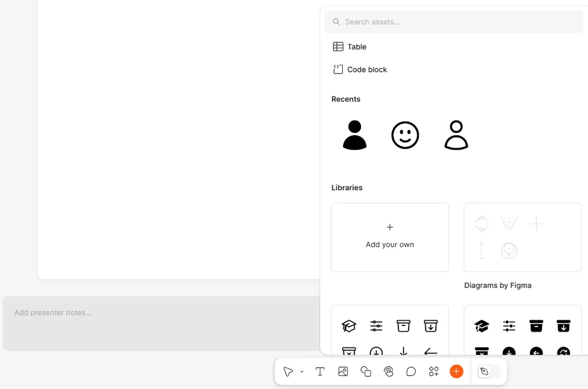The image size is (588, 389).
Task: Focus the Search assets field
Action: (x=454, y=22)
